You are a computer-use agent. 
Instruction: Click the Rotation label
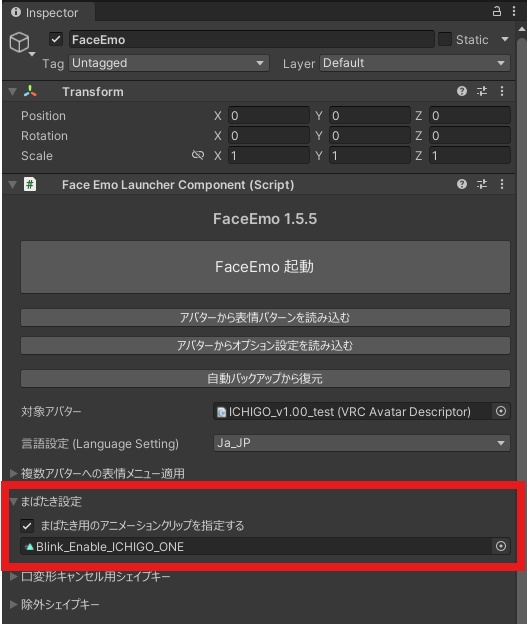pos(44,136)
